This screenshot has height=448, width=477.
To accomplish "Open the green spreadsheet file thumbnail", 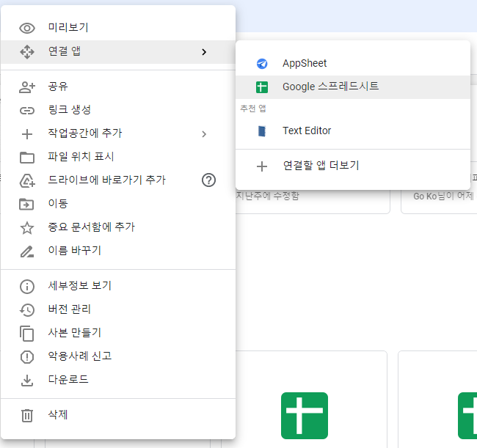I will pos(305,415).
